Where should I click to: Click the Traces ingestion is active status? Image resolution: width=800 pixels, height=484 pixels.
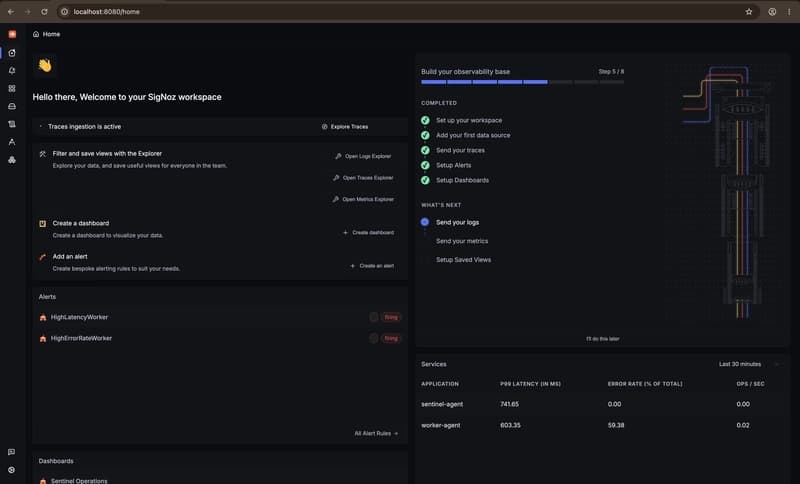[x=84, y=126]
